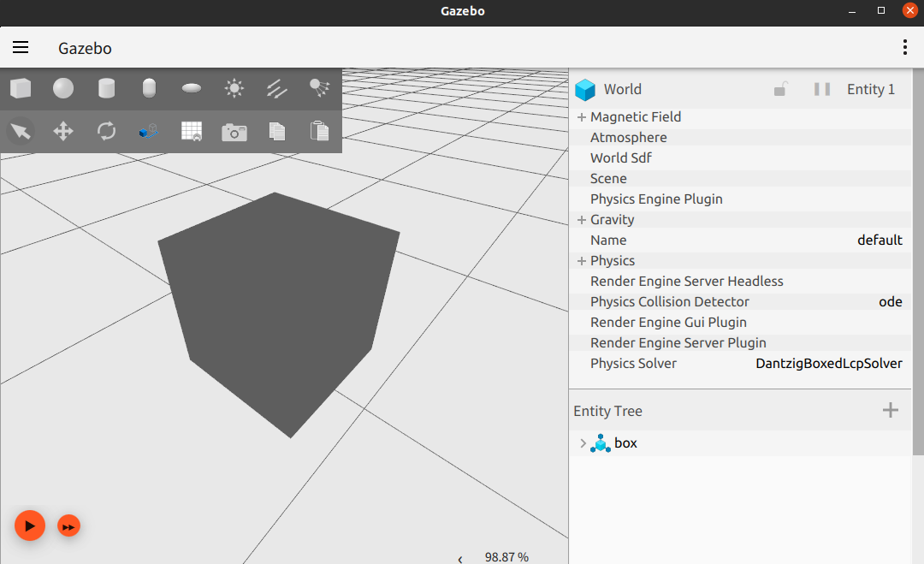Expand the Physics property
This screenshot has height=564, width=924.
[582, 260]
